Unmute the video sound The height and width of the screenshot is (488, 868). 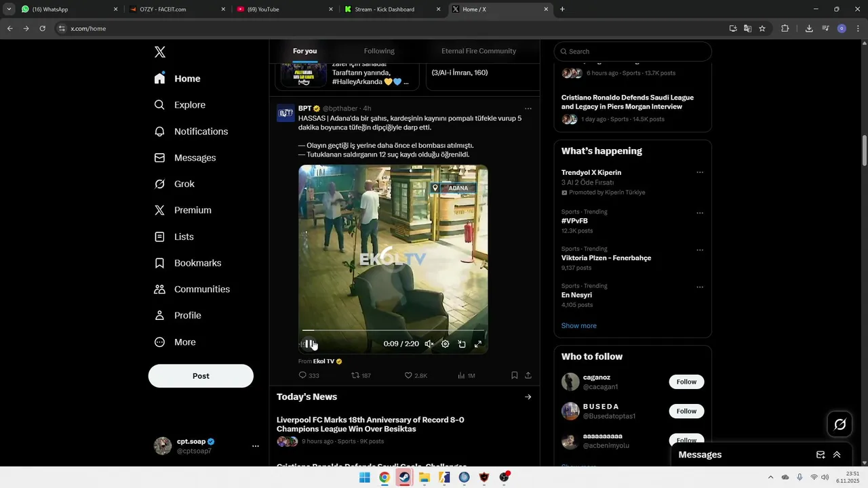click(x=429, y=344)
